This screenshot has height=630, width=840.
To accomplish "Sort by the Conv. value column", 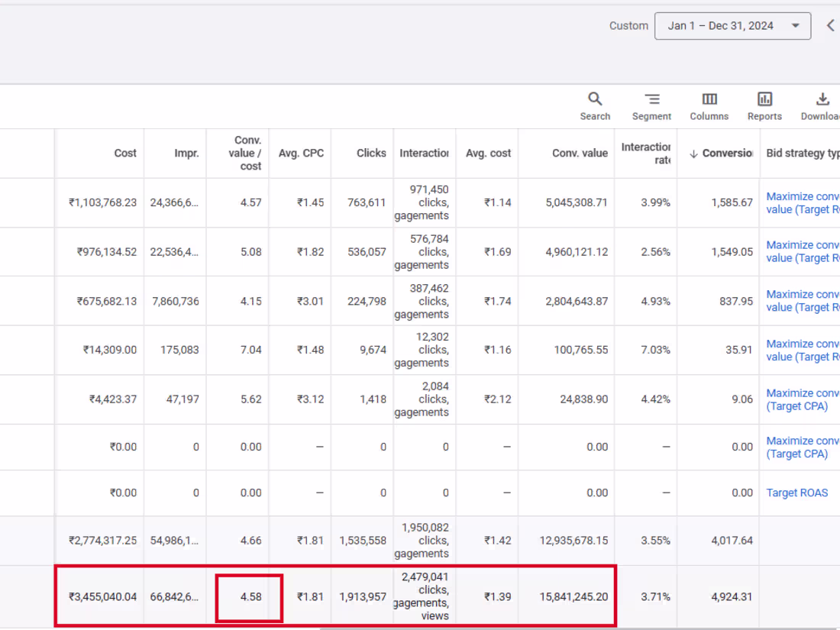I will [579, 153].
